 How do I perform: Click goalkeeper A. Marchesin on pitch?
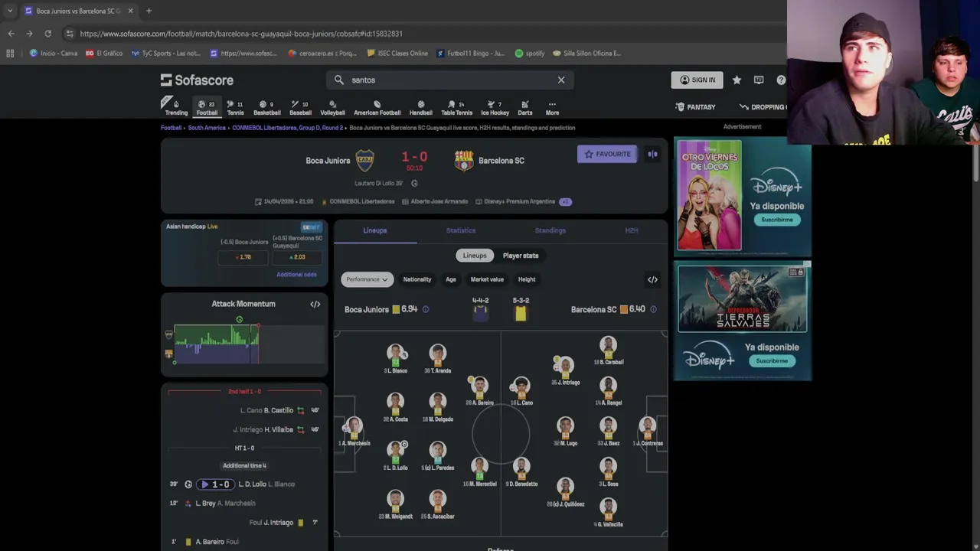pyautogui.click(x=354, y=432)
